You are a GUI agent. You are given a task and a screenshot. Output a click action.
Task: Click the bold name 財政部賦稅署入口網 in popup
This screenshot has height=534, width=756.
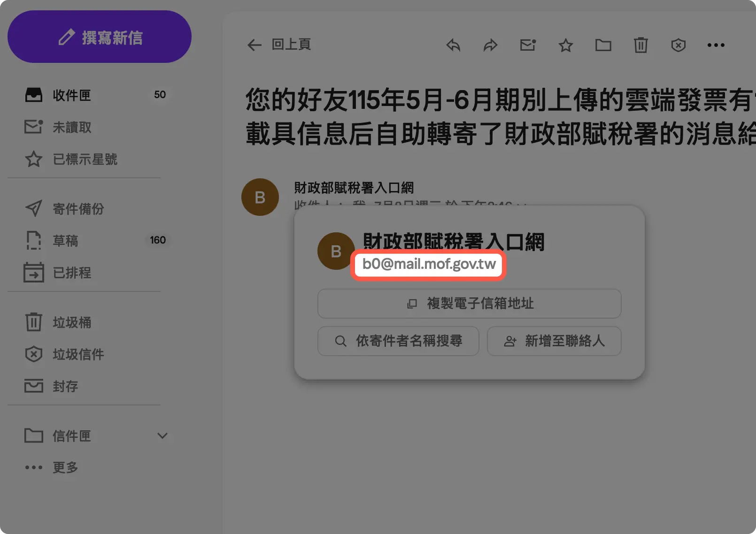454,242
